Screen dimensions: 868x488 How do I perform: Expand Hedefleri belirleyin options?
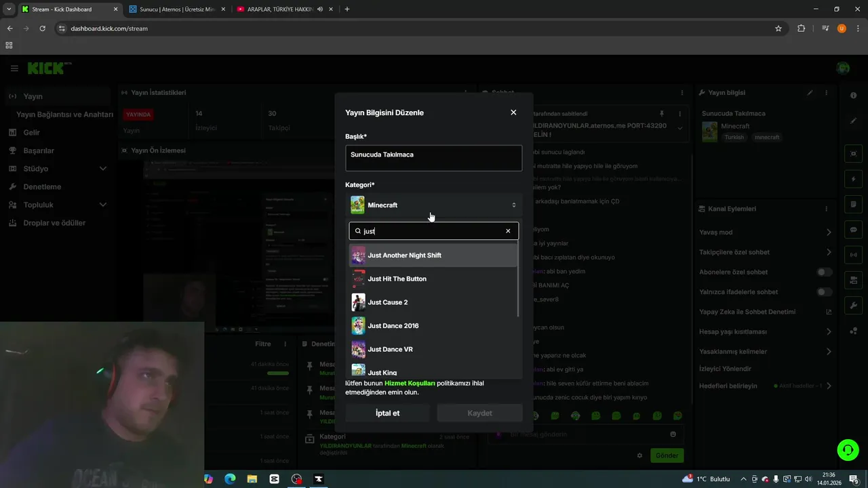tap(829, 386)
